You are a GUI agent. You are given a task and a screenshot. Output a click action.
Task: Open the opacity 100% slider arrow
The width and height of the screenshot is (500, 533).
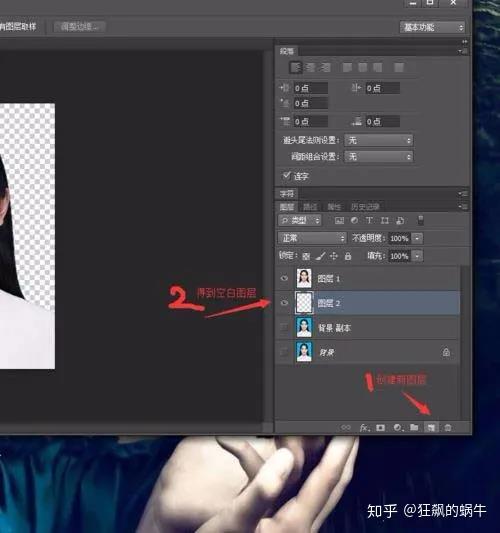coord(417,238)
